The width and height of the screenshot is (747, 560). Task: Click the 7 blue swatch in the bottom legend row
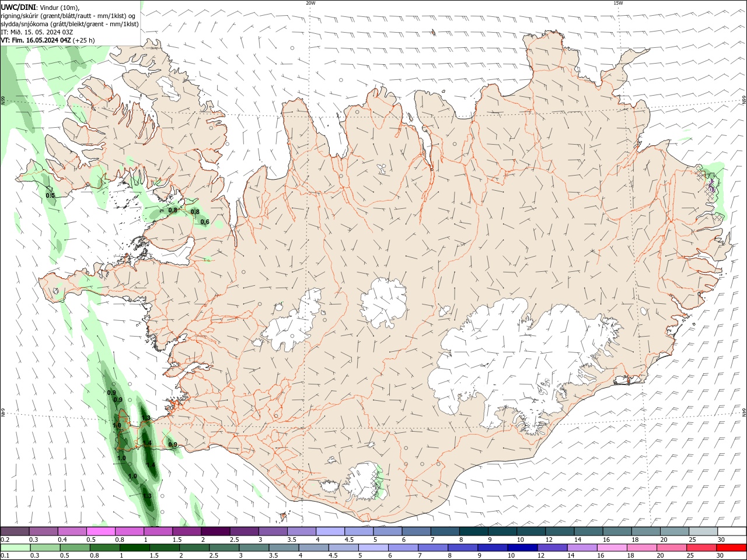(433, 548)
